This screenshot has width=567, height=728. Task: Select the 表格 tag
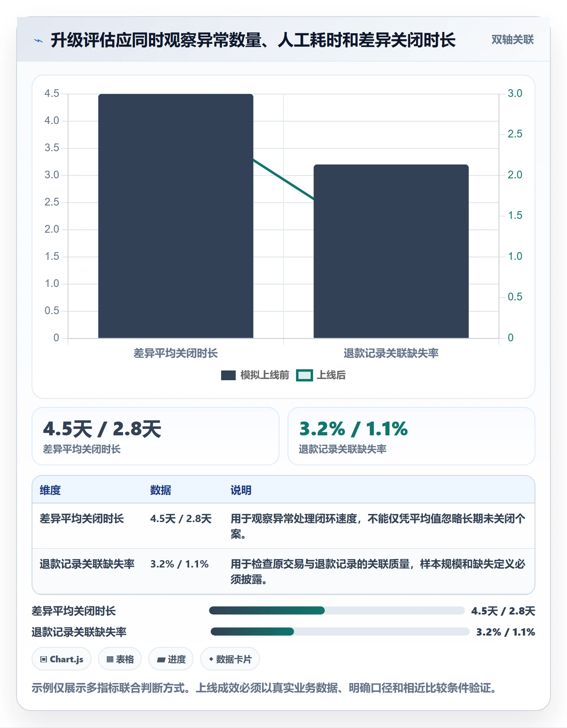pyautogui.click(x=120, y=659)
